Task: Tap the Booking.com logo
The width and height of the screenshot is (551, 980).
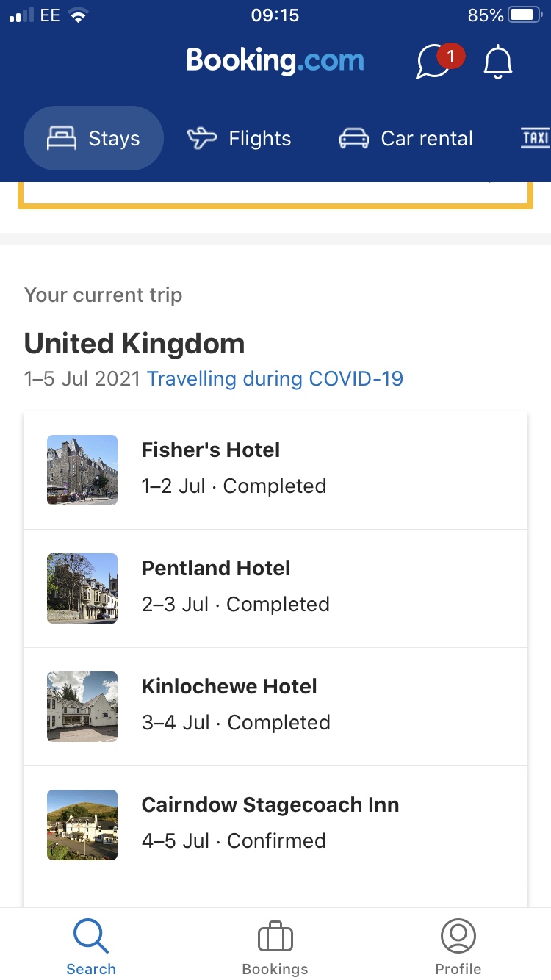Action: pos(275,60)
